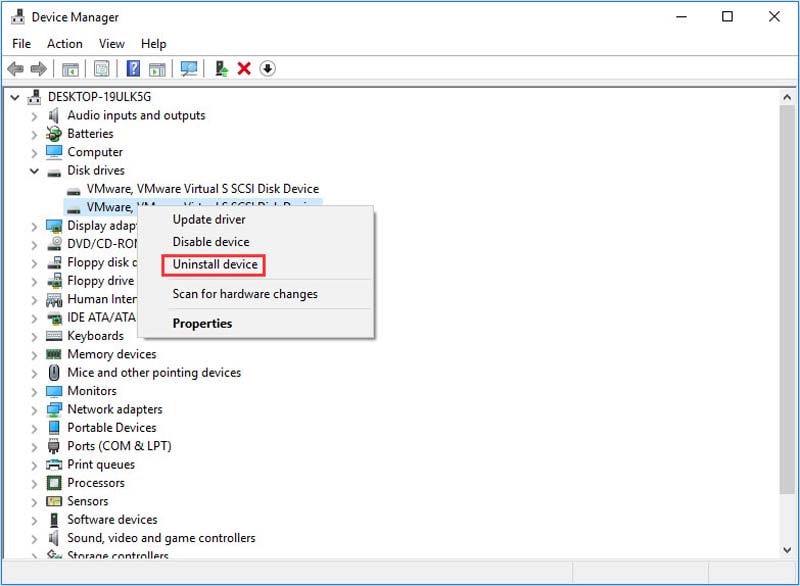Close the Device Manager window
800x586 pixels.
point(774,17)
